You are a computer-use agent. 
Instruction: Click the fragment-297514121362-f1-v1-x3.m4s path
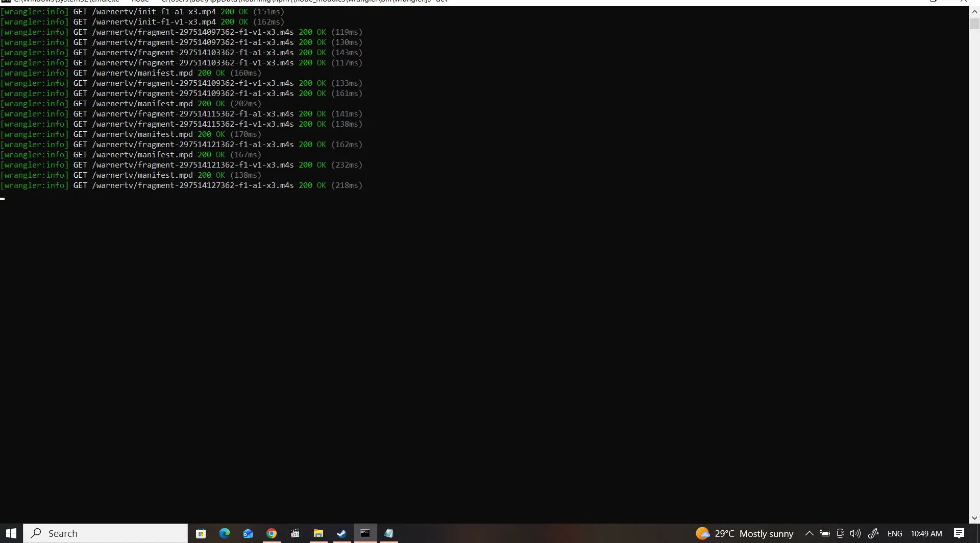pyautogui.click(x=193, y=164)
